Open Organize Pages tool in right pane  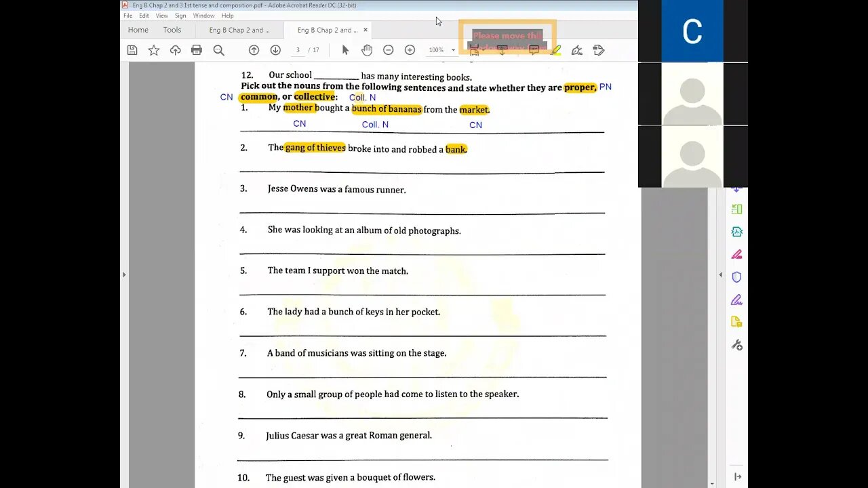pos(737,209)
